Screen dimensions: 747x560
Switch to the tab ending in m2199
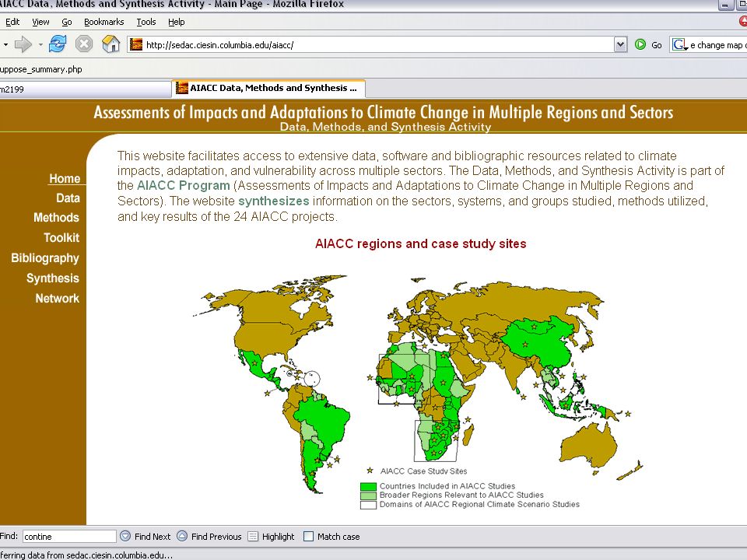click(x=85, y=89)
